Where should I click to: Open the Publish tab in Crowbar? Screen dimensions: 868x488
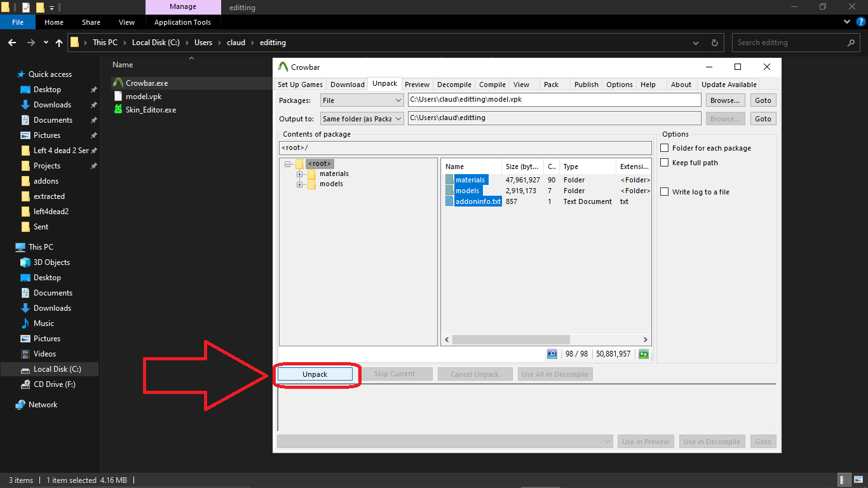pos(587,85)
